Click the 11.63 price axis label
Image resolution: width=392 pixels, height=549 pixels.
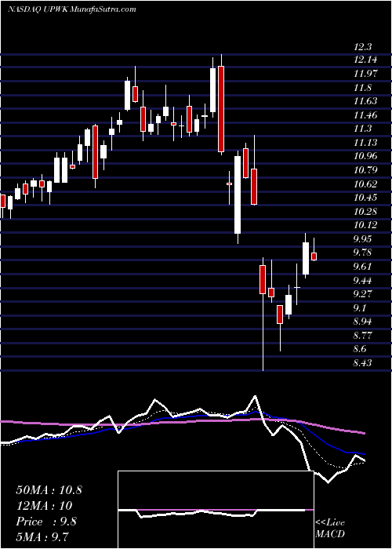tap(366, 101)
